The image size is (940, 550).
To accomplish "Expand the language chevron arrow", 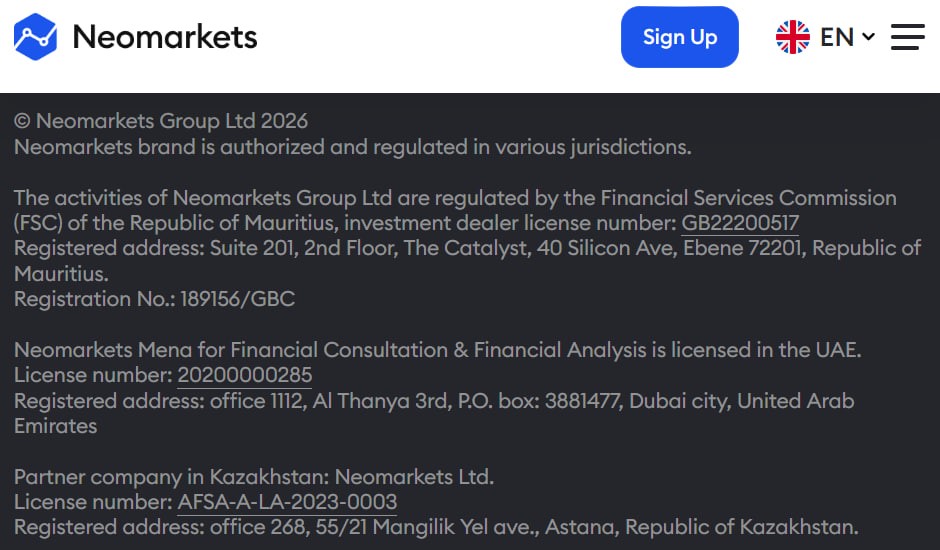I will pyautogui.click(x=868, y=37).
